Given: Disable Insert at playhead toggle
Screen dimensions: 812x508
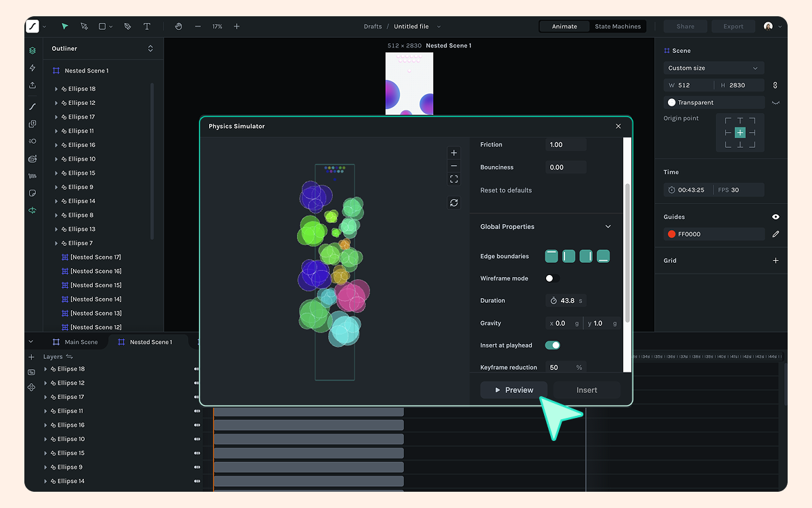Looking at the screenshot, I should point(552,345).
